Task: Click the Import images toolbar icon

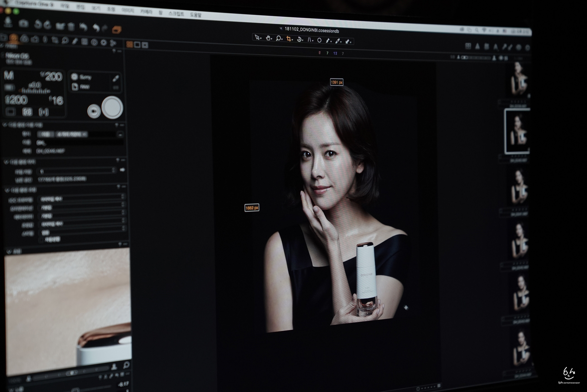Action: tap(8, 22)
